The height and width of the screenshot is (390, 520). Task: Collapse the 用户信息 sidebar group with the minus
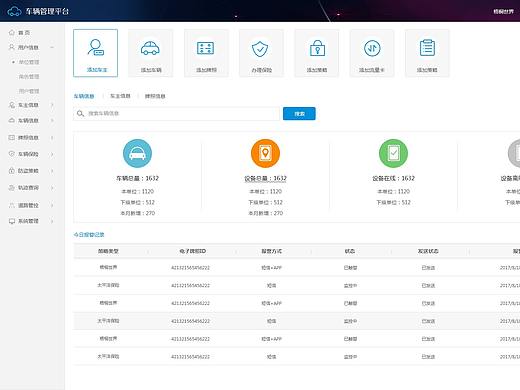tap(52, 47)
